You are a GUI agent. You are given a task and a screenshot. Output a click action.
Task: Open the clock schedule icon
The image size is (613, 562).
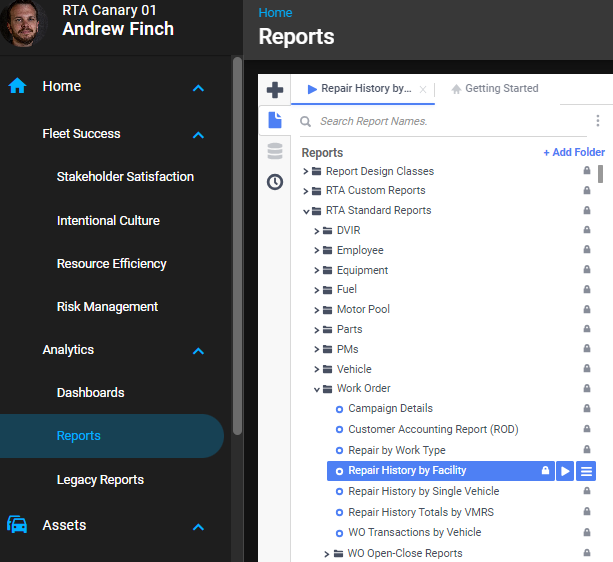point(275,182)
